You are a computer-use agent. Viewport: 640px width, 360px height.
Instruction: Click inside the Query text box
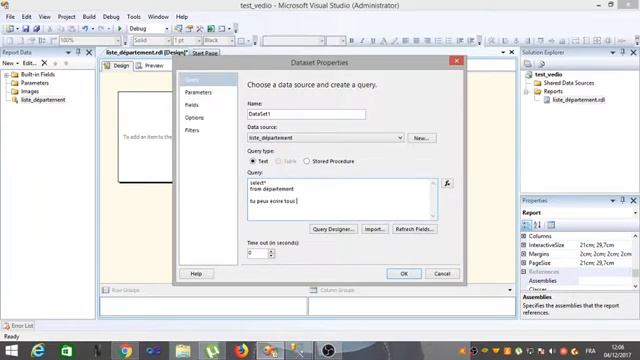342,200
